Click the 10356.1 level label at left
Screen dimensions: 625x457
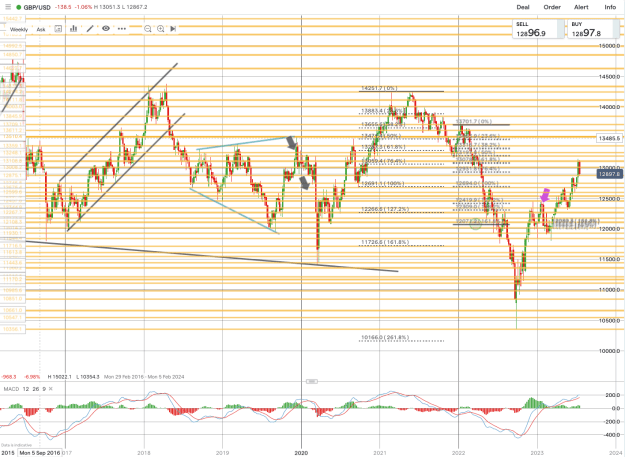pos(13,329)
